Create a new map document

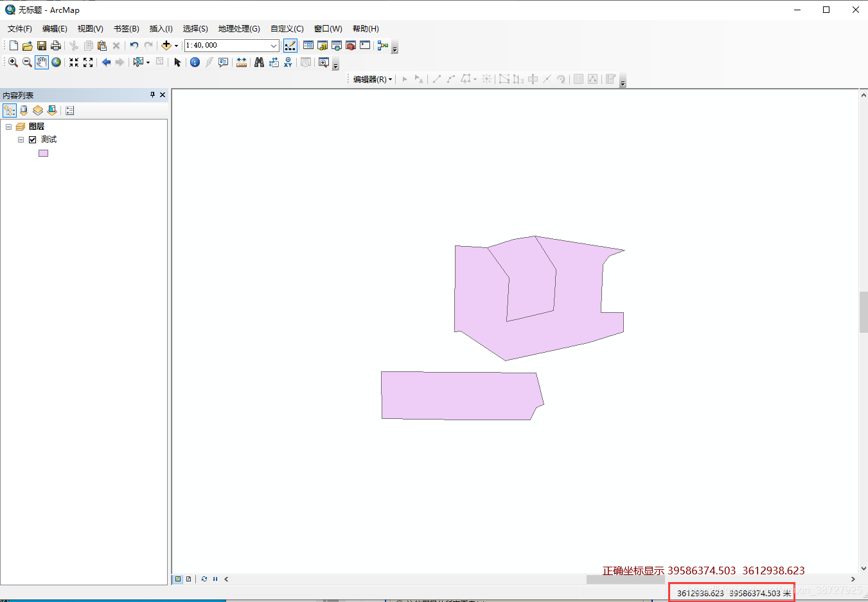(13, 46)
